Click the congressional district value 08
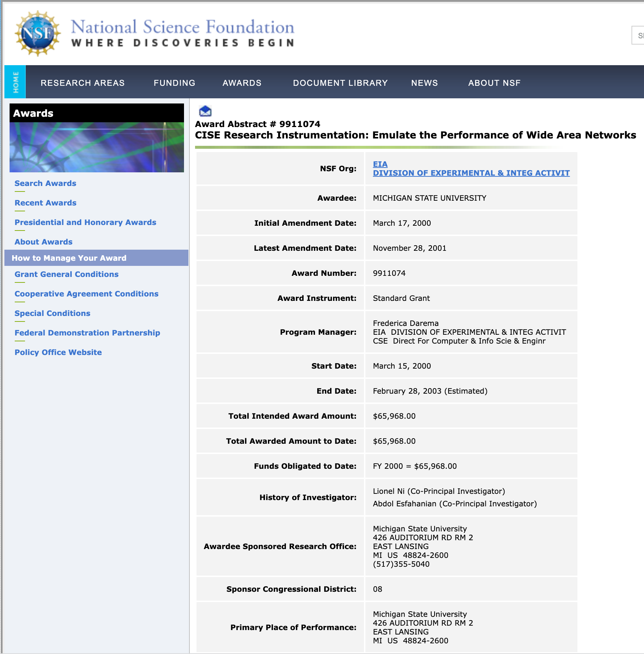 (x=378, y=589)
